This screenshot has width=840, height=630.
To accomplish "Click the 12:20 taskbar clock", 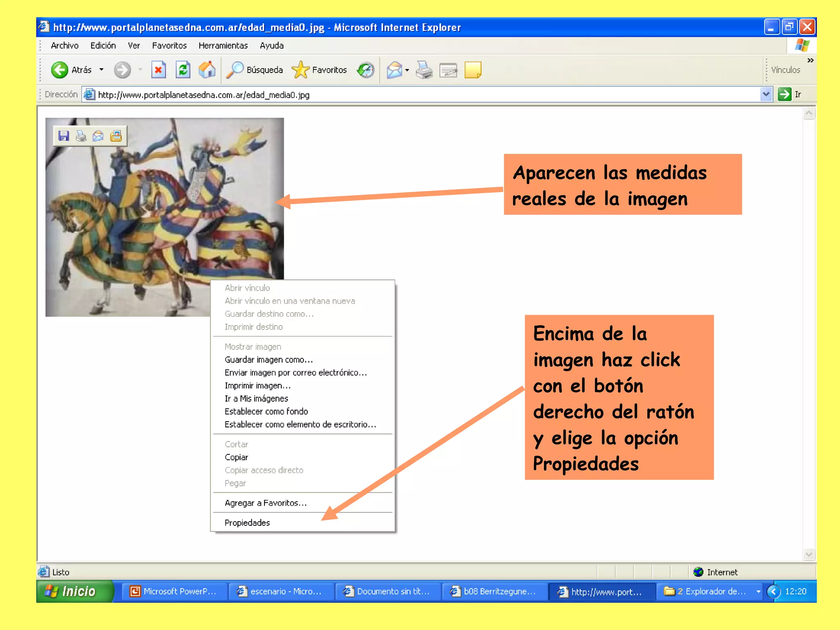I will coord(796,591).
